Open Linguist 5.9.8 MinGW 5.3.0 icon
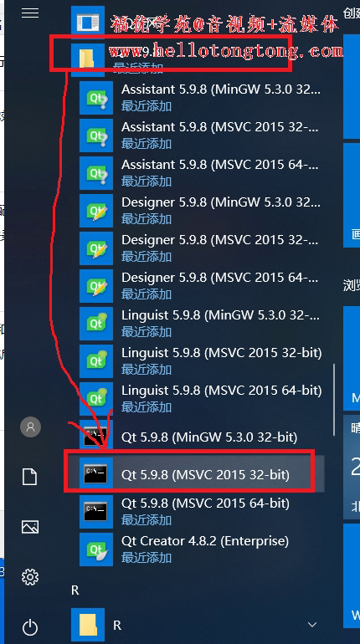 pos(95,324)
